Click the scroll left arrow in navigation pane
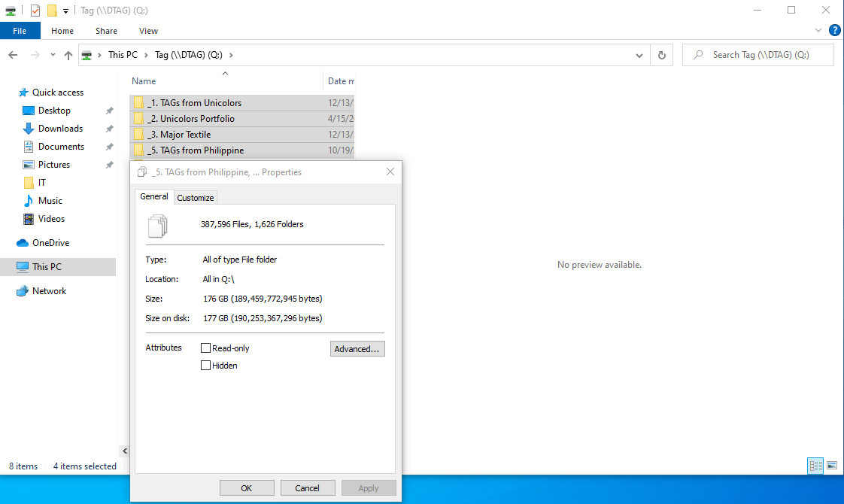Viewport: 844px width, 504px height. coord(124,451)
